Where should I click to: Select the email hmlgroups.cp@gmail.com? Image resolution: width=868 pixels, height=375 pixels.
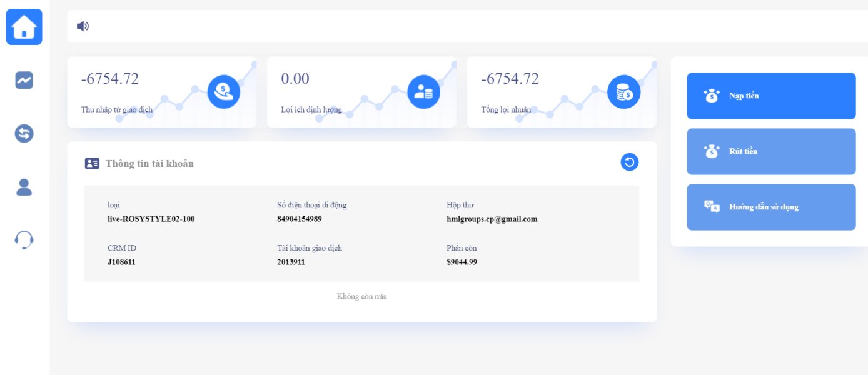[x=492, y=219]
